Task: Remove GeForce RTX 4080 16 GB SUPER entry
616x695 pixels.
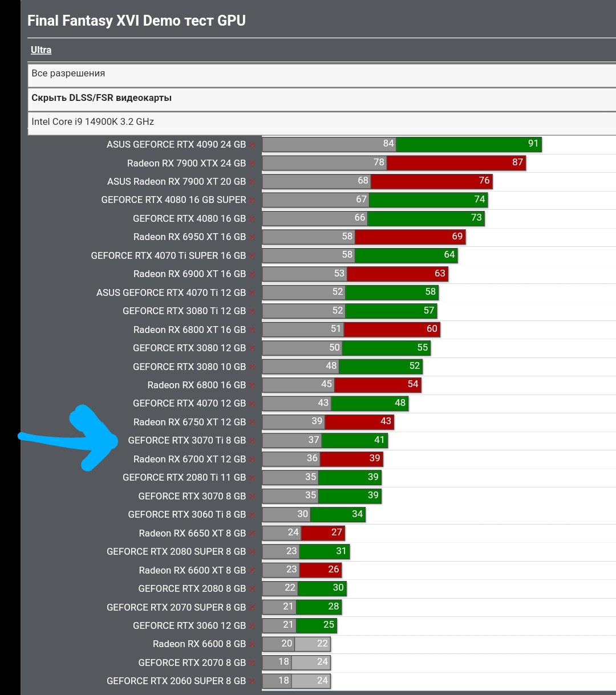Action: click(x=252, y=201)
